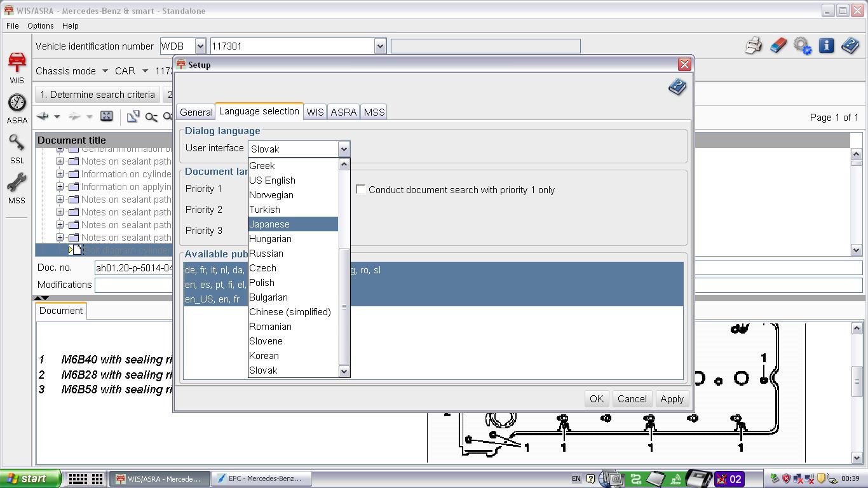
Task: Choose Russian in the language dropdown
Action: pos(266,254)
